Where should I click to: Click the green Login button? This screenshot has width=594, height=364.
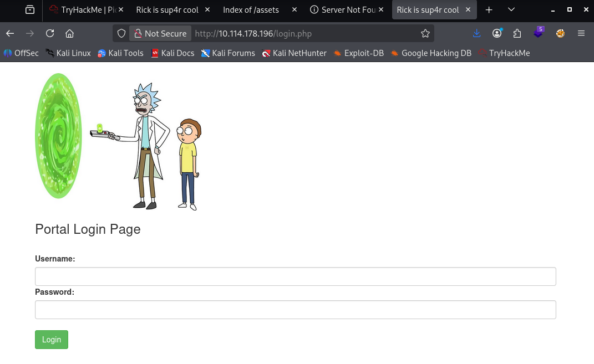pyautogui.click(x=52, y=340)
